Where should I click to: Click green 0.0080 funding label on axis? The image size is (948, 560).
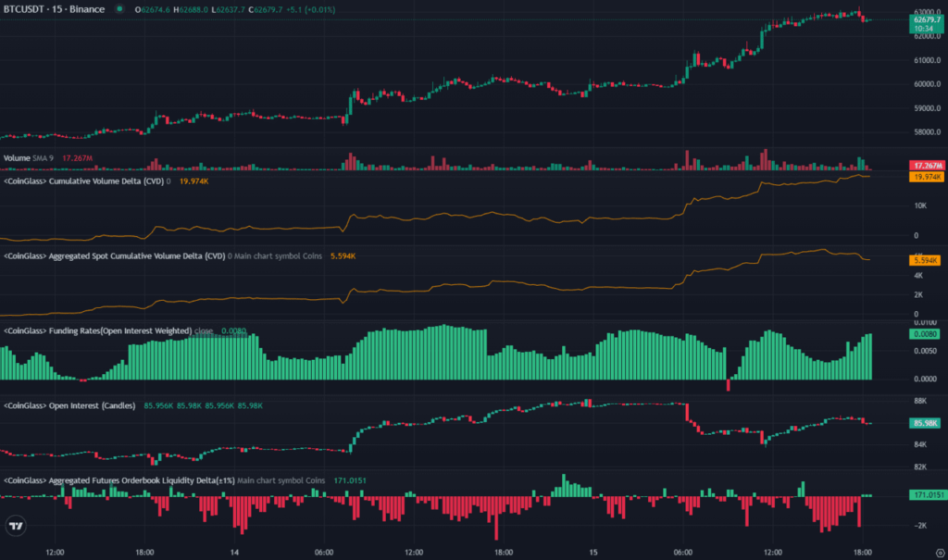coord(925,334)
